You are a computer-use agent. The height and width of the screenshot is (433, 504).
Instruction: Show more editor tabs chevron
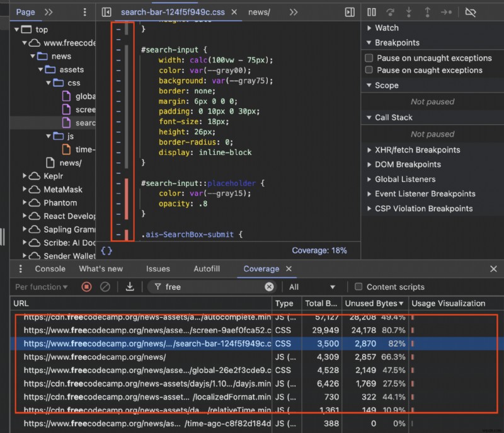pyautogui.click(x=294, y=12)
